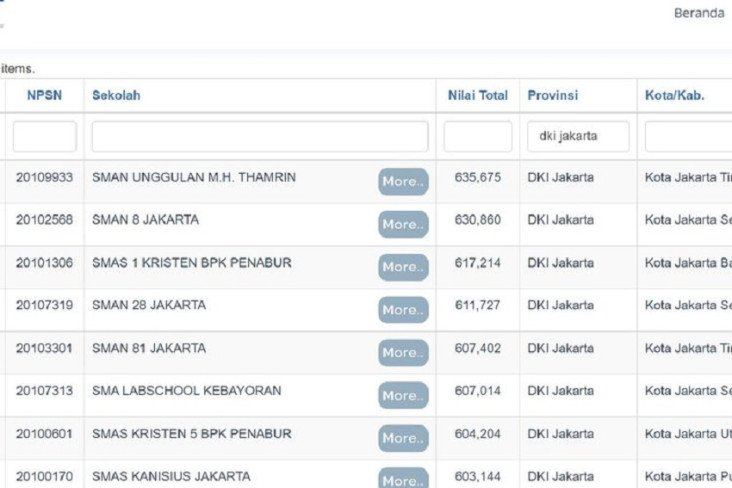The image size is (732, 488).
Task: Click school name SMAN 28 JAKARTA
Action: (149, 305)
